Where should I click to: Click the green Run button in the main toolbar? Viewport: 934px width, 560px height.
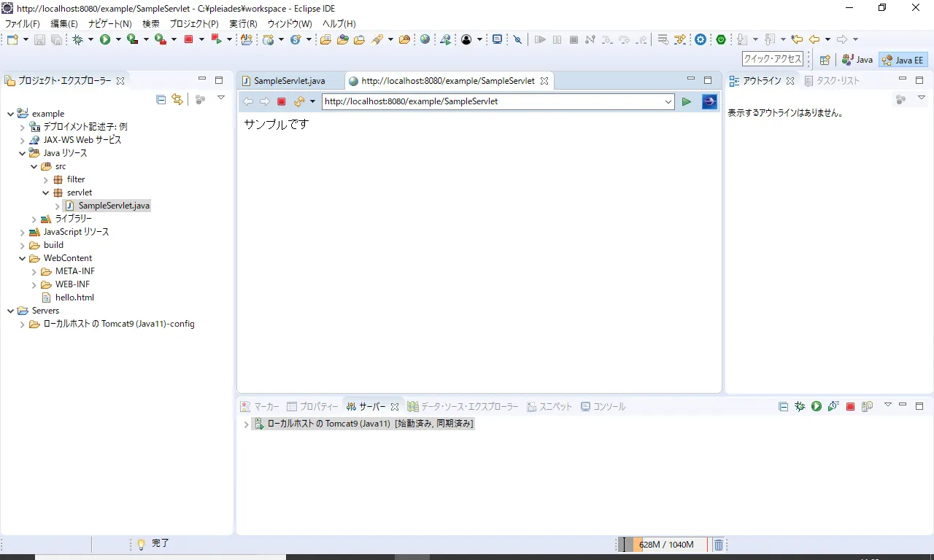click(105, 39)
